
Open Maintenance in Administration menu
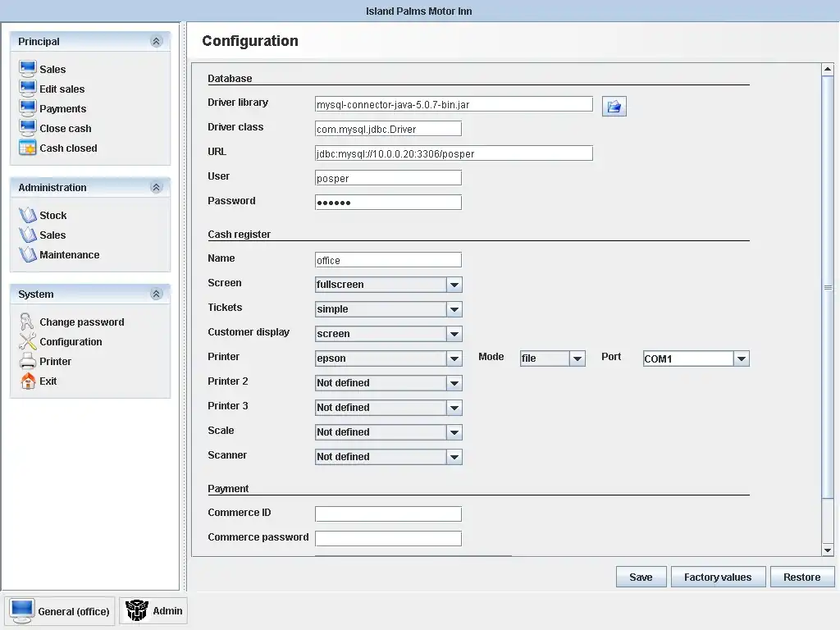pyautogui.click(x=69, y=254)
